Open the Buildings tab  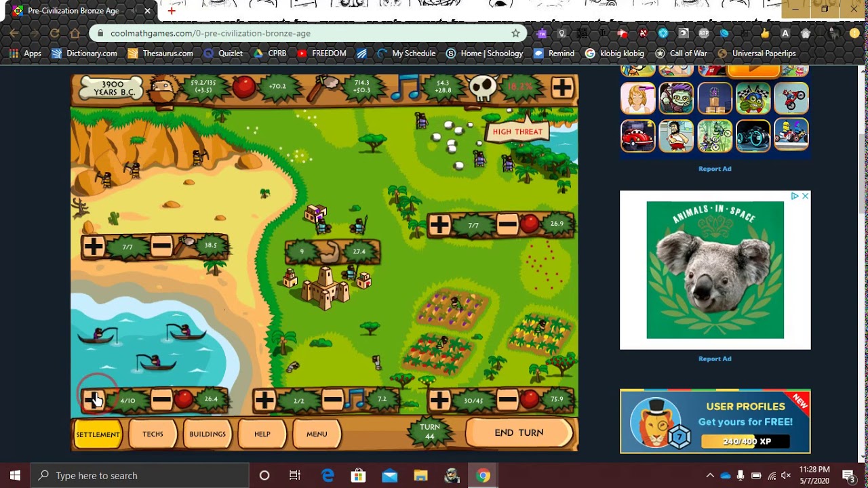tap(208, 434)
